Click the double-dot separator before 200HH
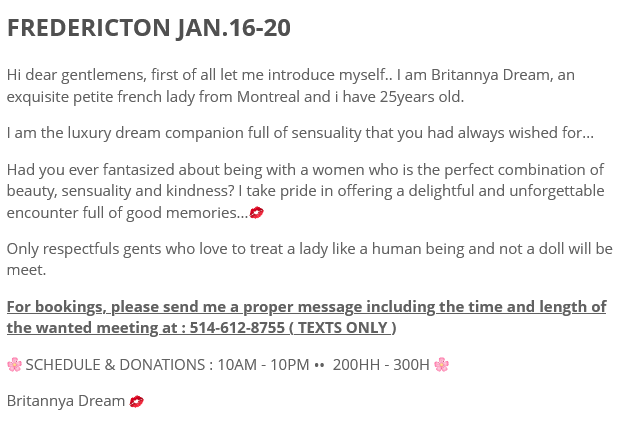Screen dimensions: 630x441 point(319,365)
